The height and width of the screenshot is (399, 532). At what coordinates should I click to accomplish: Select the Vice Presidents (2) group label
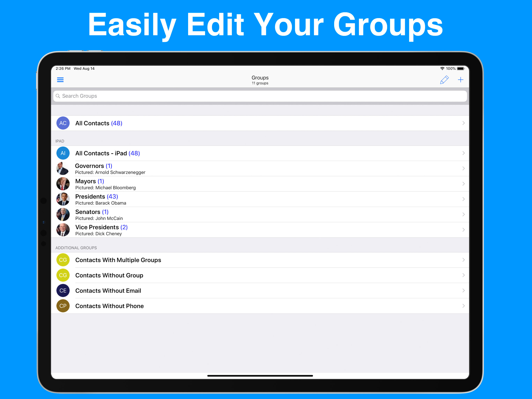pyautogui.click(x=101, y=227)
